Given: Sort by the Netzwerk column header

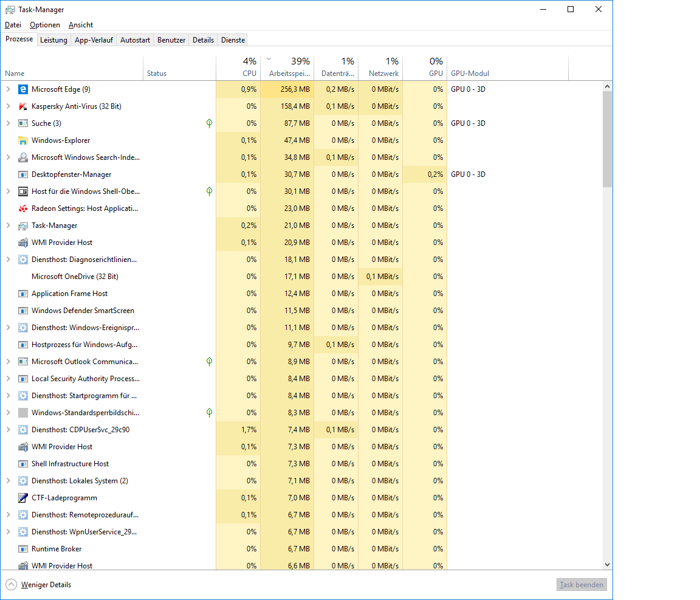Looking at the screenshot, I should click(x=380, y=68).
